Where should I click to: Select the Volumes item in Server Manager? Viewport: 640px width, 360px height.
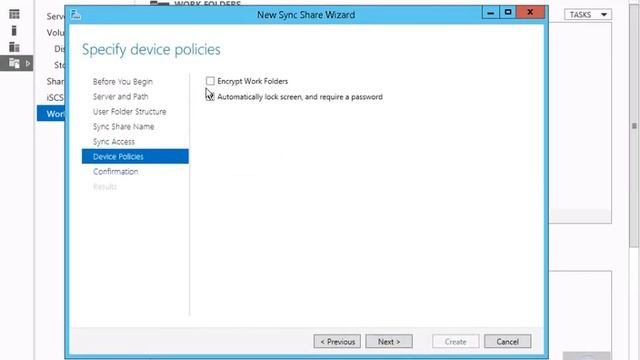[55, 33]
